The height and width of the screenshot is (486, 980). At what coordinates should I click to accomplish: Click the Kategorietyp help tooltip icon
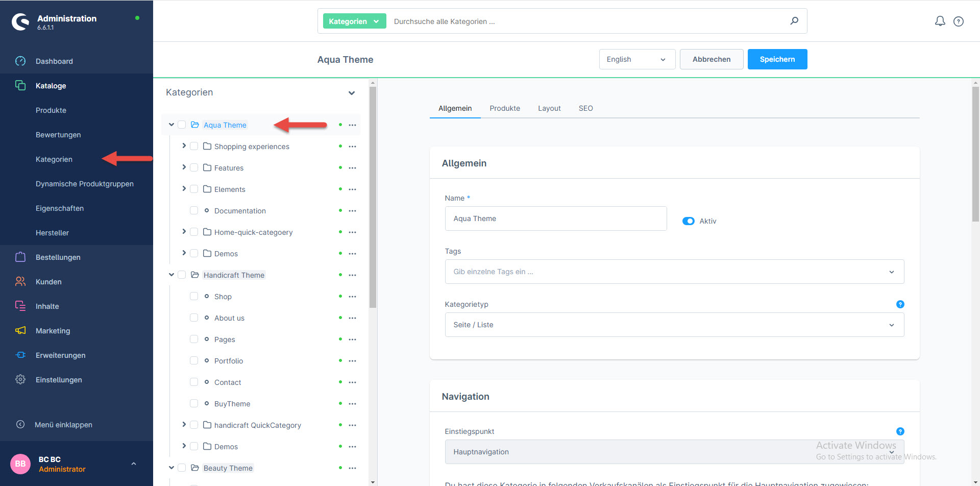900,304
